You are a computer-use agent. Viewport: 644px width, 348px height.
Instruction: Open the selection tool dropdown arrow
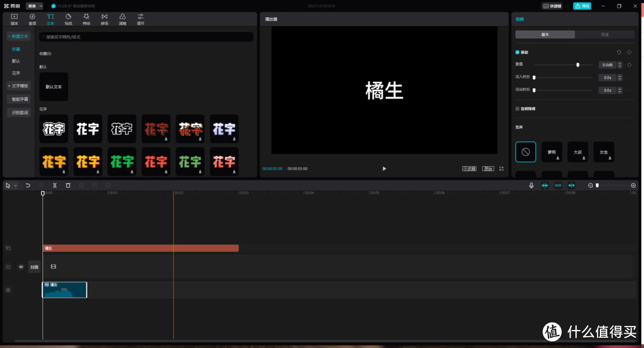[x=16, y=186]
